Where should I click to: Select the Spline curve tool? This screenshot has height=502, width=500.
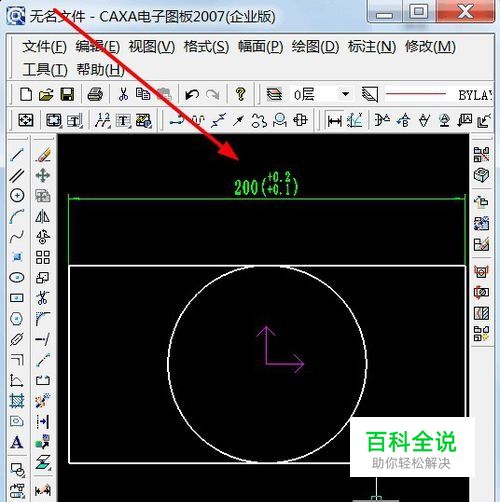pyautogui.click(x=17, y=237)
